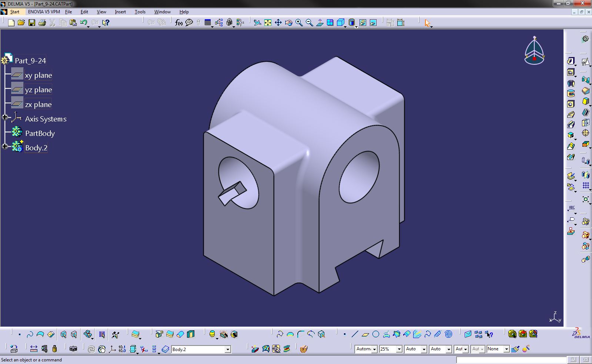Screen dimensions: 592x364
Task: Toggle the Hide/Show icon
Action: pyautogui.click(x=363, y=23)
